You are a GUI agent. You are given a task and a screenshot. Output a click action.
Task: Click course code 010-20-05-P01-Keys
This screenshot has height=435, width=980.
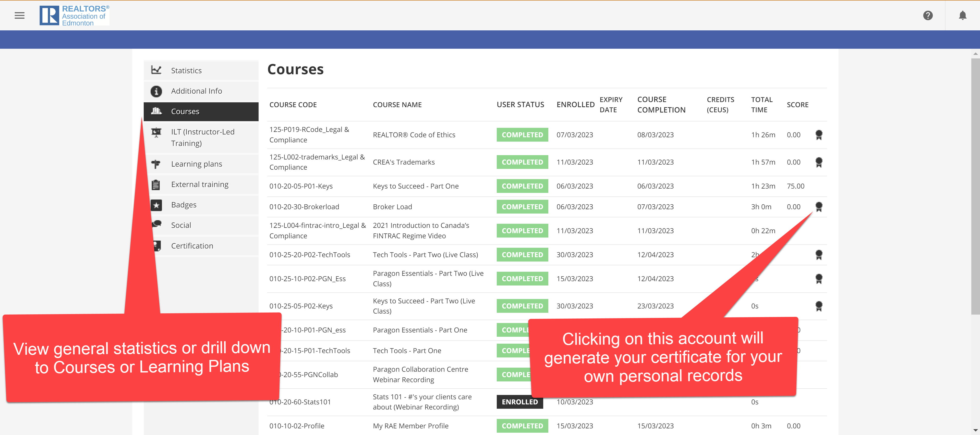301,186
